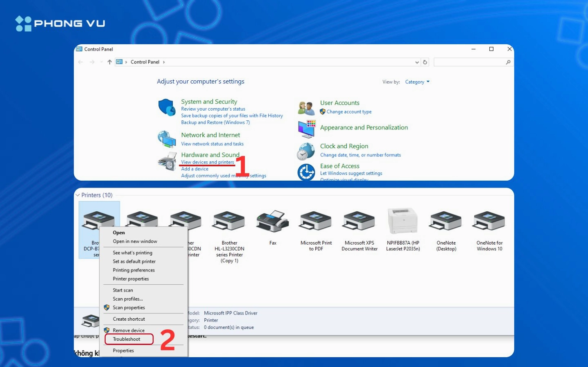The height and width of the screenshot is (367, 588).
Task: Collapse the Printers (10) group
Action: tap(78, 195)
